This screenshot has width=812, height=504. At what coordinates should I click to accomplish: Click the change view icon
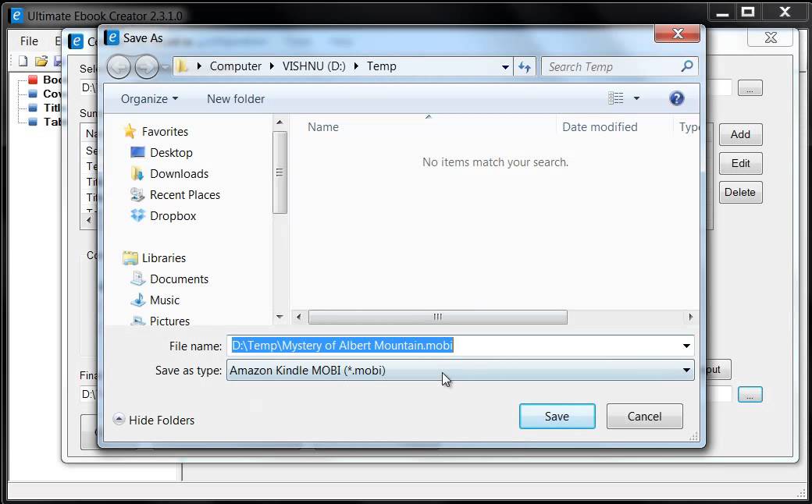[616, 98]
